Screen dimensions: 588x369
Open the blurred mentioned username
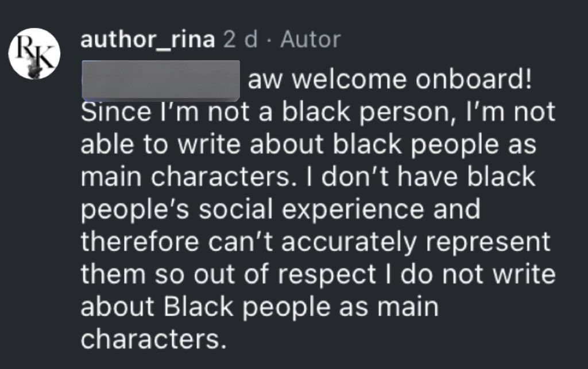click(161, 80)
